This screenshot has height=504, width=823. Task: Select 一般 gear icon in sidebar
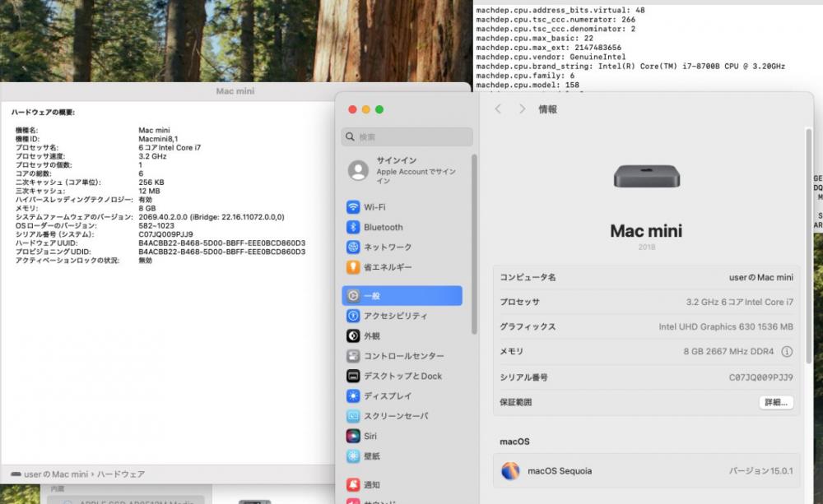click(x=353, y=296)
